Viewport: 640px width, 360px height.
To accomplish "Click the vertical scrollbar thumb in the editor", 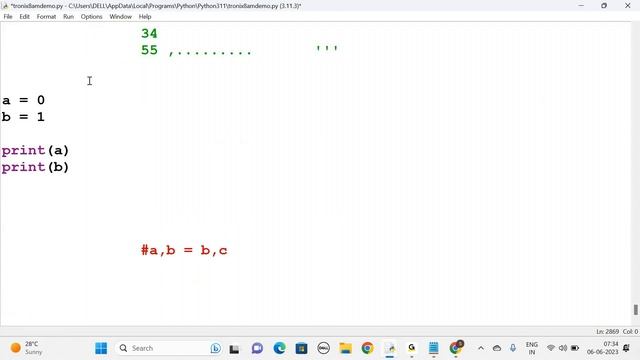I will pos(636,309).
